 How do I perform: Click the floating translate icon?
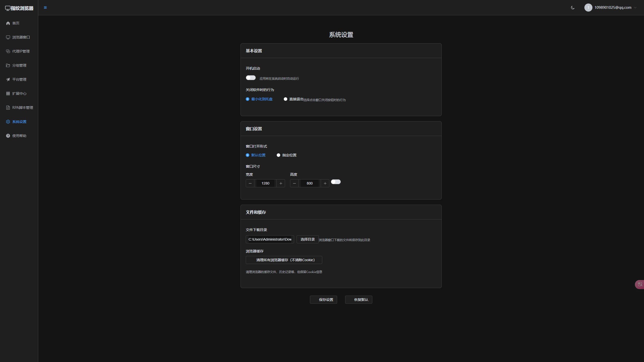click(x=640, y=284)
